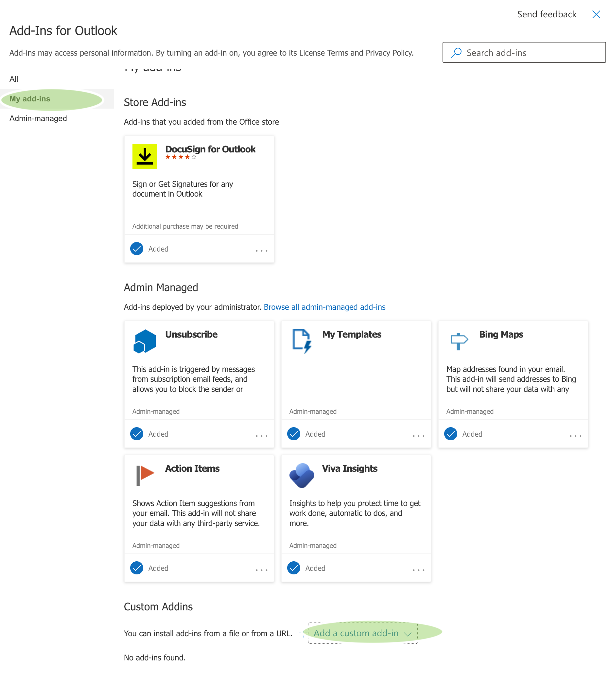Click the Send feedback link
This screenshot has width=609, height=700.
tap(547, 14)
